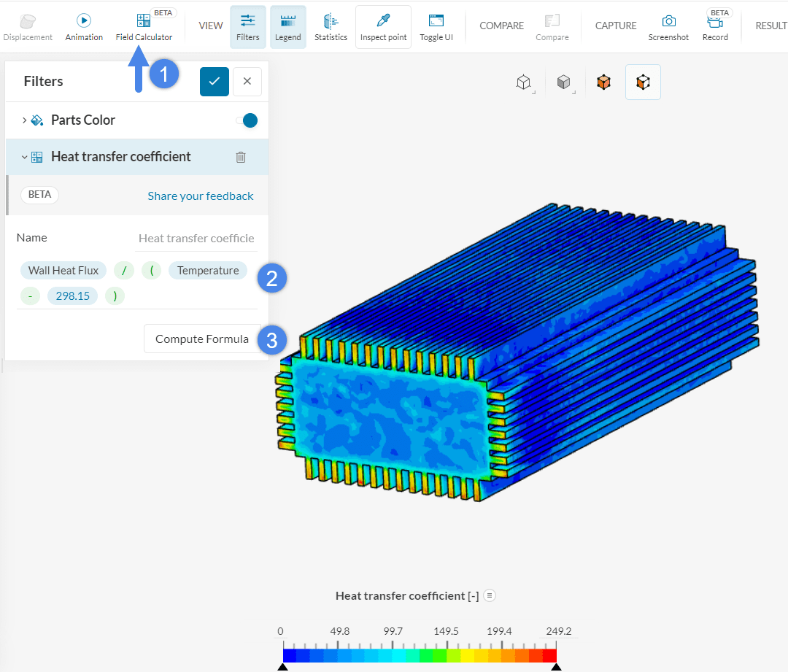Collapse the Heat transfer coefficient section

pos(24,157)
